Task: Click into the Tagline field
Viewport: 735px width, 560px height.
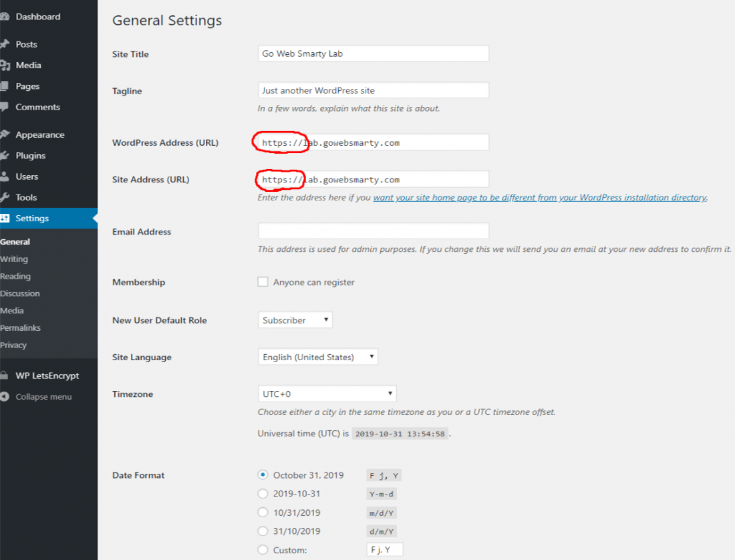Action: [374, 90]
